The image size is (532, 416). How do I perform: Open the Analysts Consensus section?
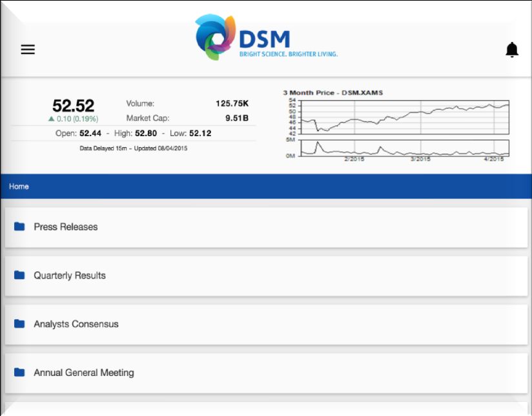(266, 324)
